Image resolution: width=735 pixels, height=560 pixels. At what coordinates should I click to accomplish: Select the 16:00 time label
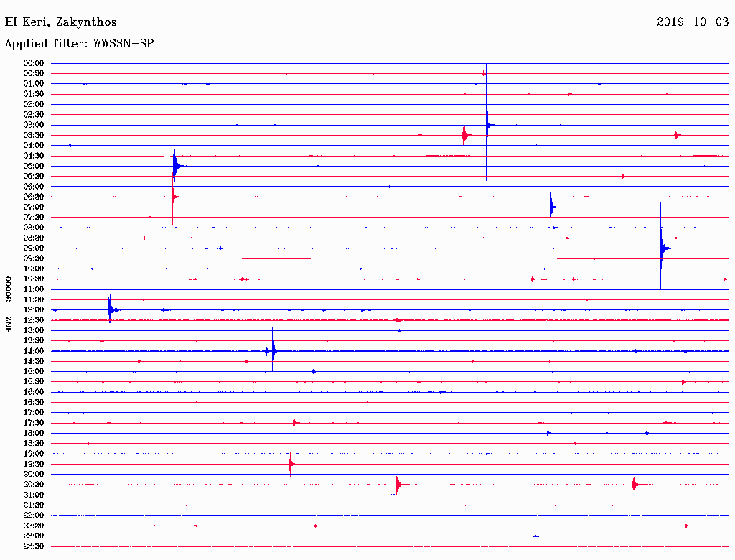click(x=33, y=392)
